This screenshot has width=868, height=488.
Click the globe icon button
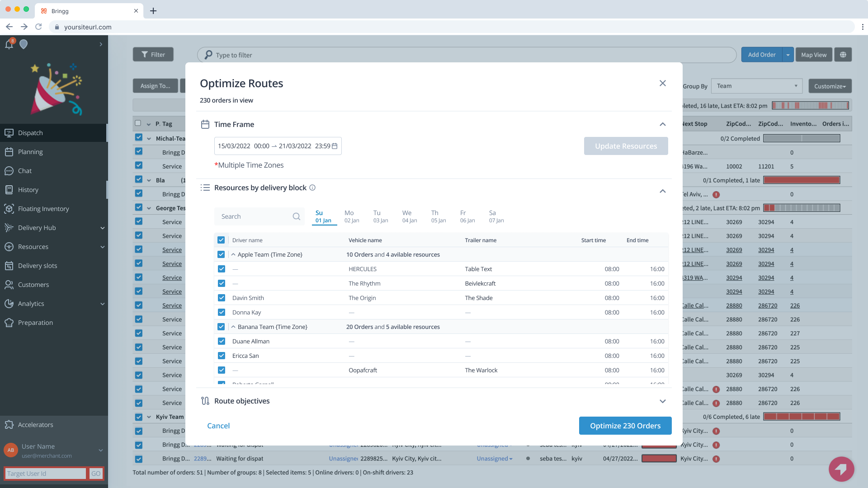click(843, 55)
